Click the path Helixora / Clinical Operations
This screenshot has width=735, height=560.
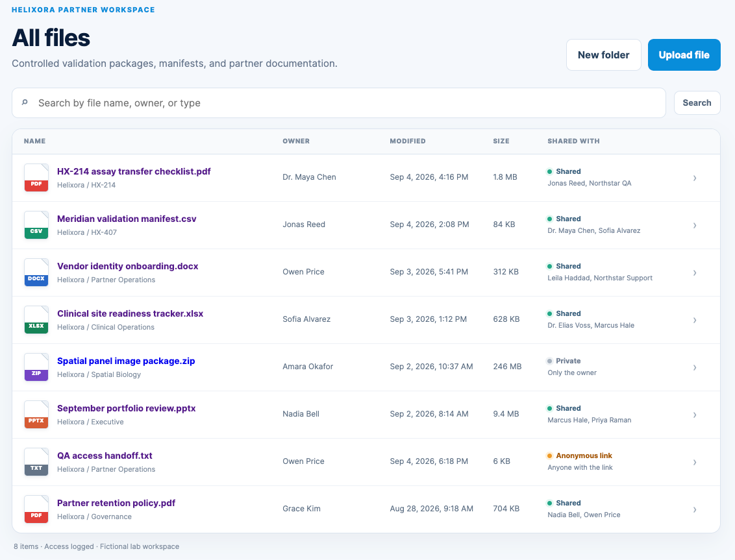(105, 327)
